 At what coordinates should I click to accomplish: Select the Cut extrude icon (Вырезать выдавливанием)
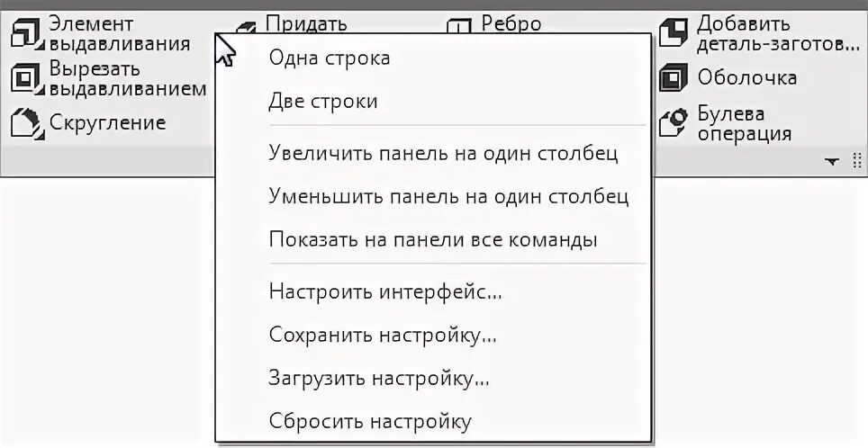coord(27,78)
